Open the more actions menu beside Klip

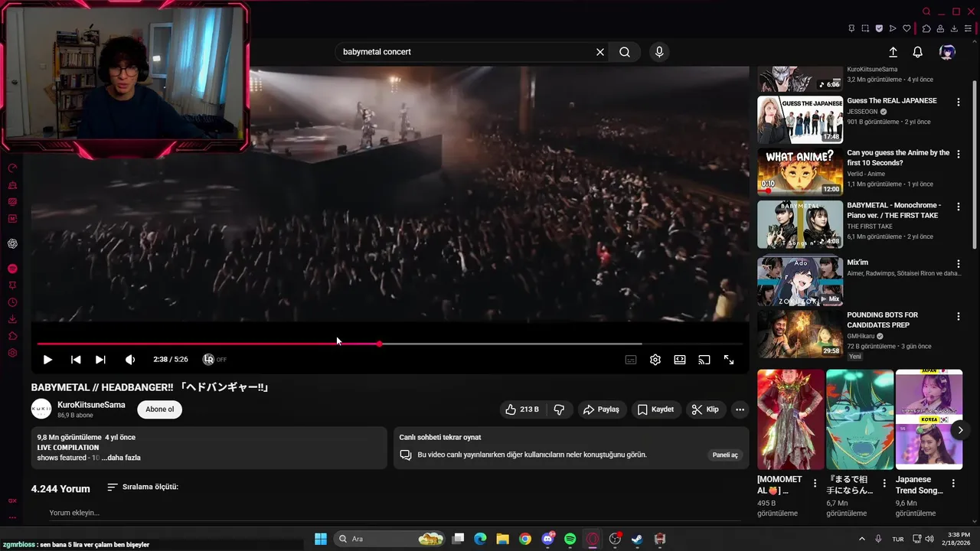pyautogui.click(x=740, y=409)
